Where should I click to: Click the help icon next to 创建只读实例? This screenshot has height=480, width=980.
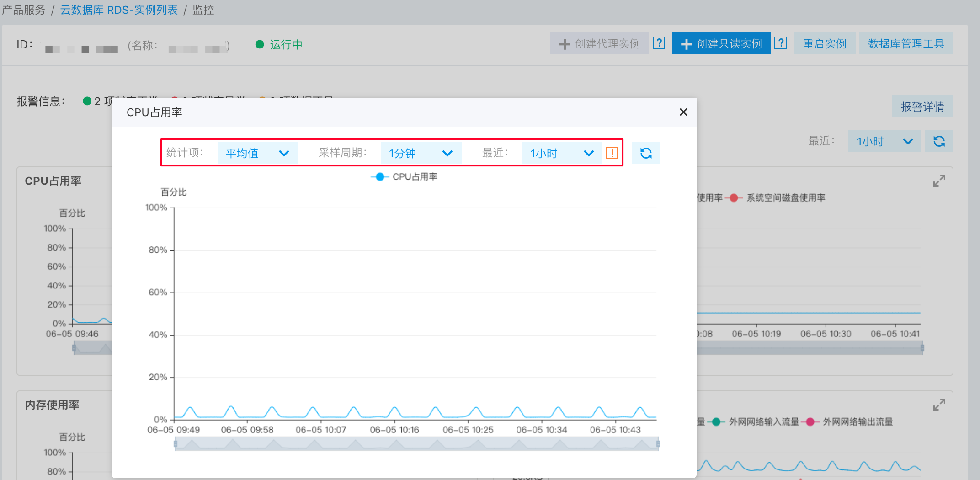[x=781, y=43]
